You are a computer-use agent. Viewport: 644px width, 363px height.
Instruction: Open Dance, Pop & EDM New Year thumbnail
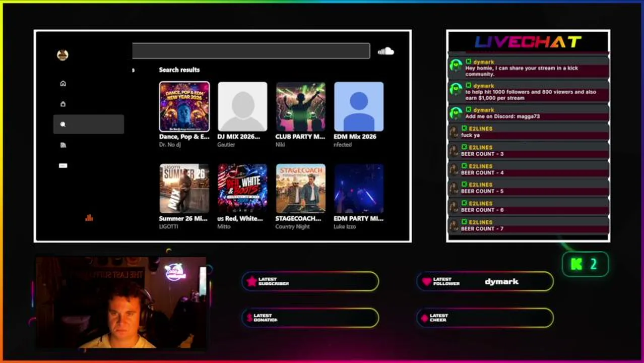point(184,106)
